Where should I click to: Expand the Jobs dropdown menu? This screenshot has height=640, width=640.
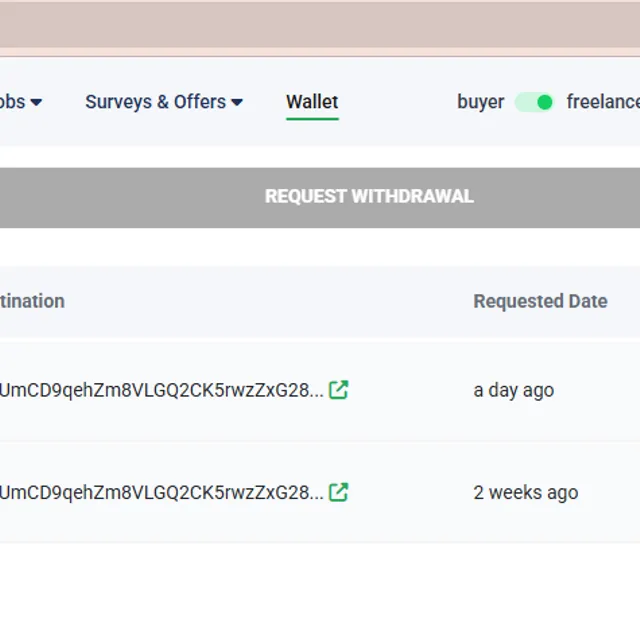tap(12, 102)
